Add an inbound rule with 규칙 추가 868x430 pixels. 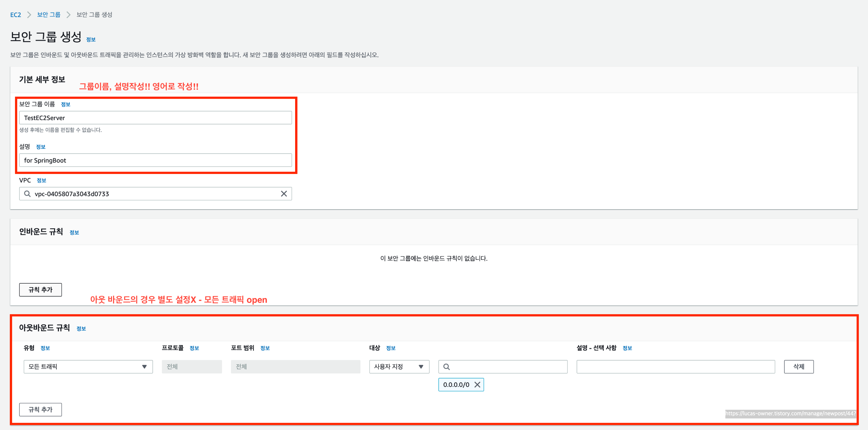[41, 289]
